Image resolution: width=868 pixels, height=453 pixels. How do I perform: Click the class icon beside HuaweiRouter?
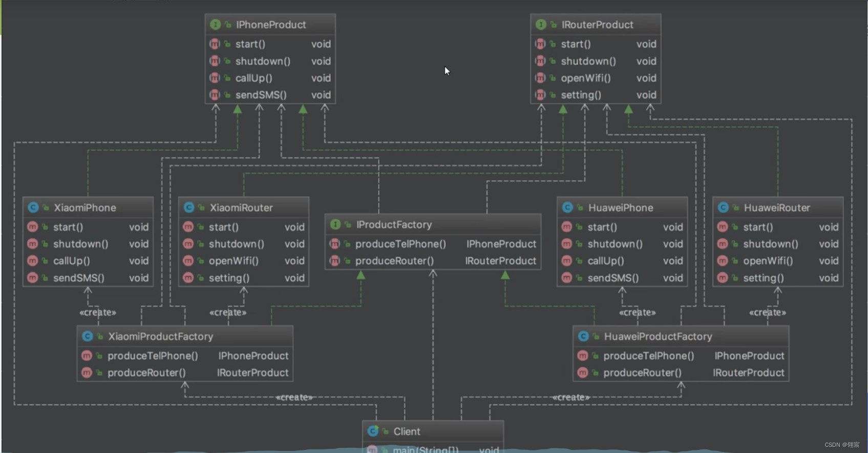click(x=723, y=207)
